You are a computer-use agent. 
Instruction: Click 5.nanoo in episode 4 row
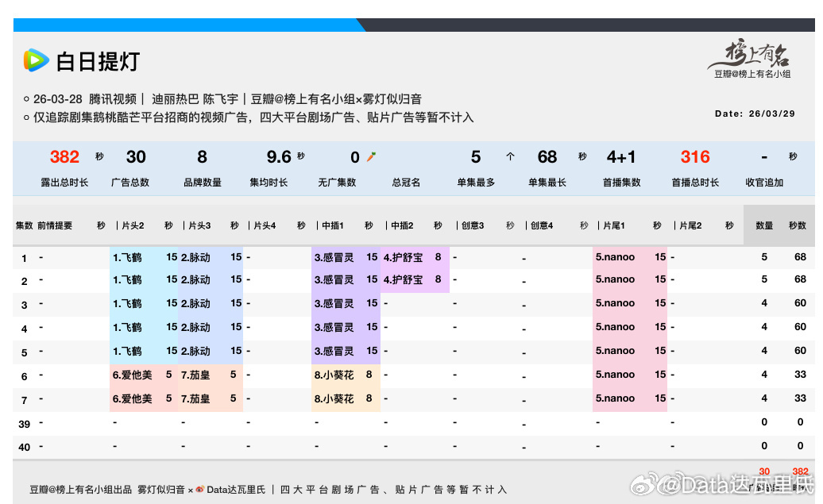click(x=615, y=327)
